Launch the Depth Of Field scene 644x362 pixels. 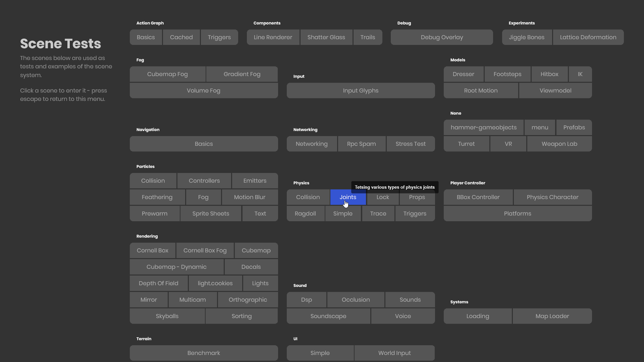click(158, 283)
